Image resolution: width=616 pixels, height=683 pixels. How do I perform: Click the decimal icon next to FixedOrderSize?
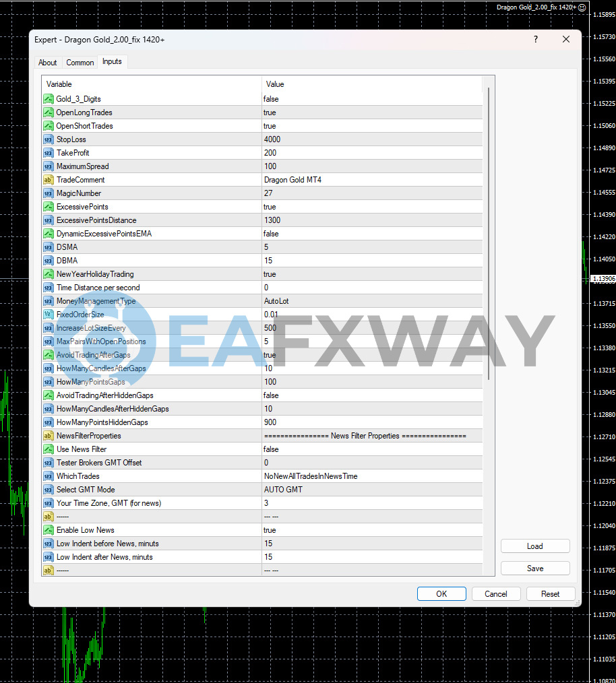[x=48, y=315]
